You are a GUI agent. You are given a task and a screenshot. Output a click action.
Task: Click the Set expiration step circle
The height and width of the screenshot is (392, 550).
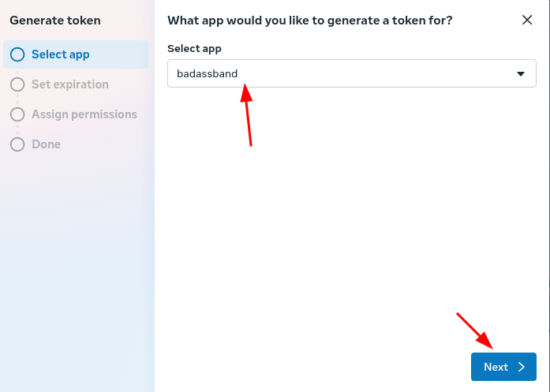click(17, 84)
